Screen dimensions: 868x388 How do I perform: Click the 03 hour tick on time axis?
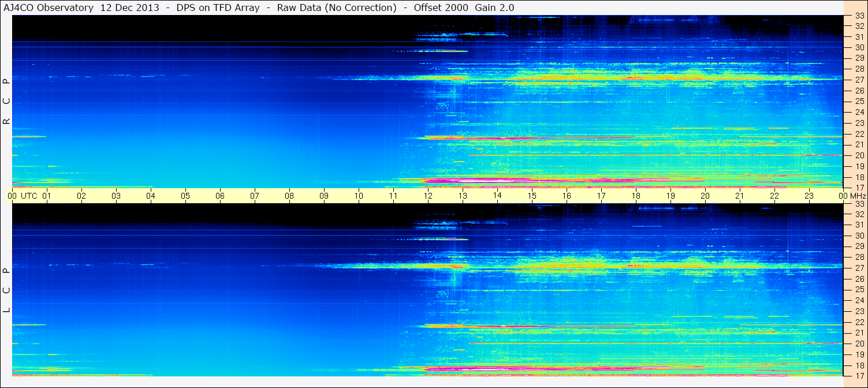coord(116,196)
